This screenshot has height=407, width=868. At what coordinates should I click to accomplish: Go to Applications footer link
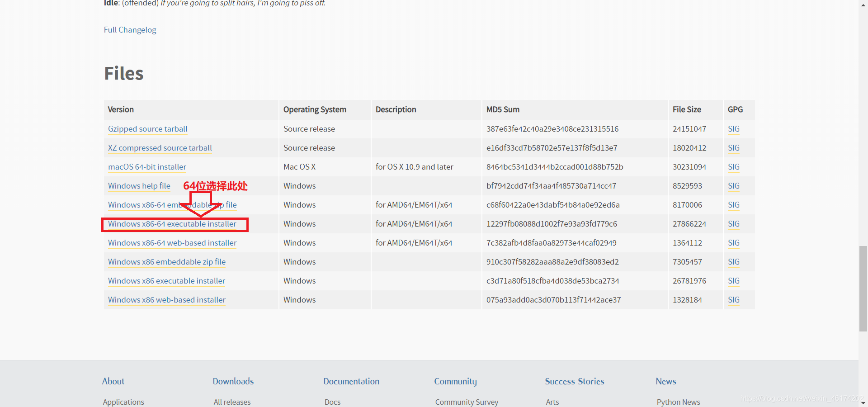point(123,402)
